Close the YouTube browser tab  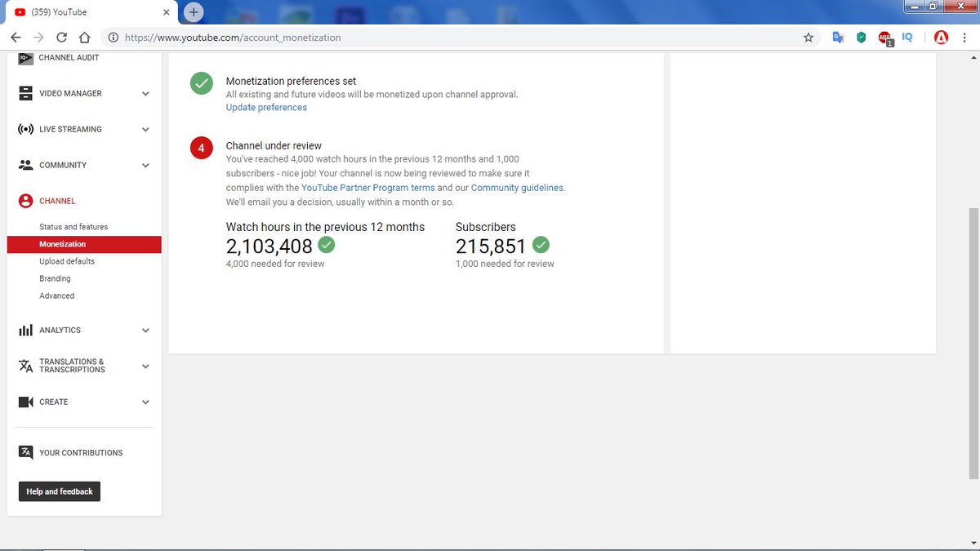[166, 12]
